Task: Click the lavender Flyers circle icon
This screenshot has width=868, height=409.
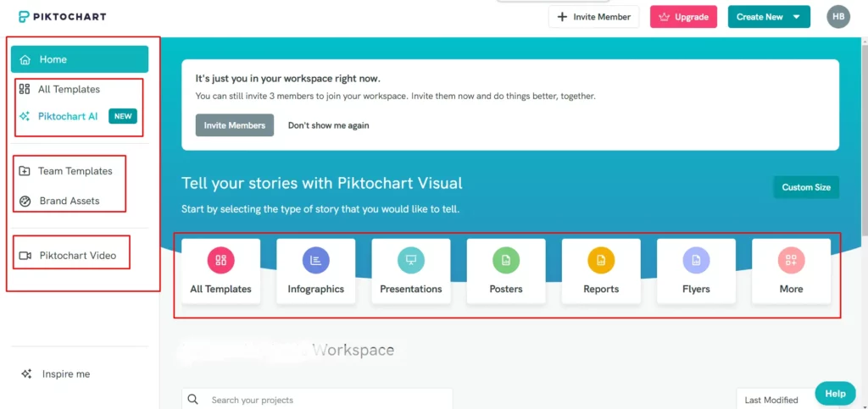Action: 697,260
